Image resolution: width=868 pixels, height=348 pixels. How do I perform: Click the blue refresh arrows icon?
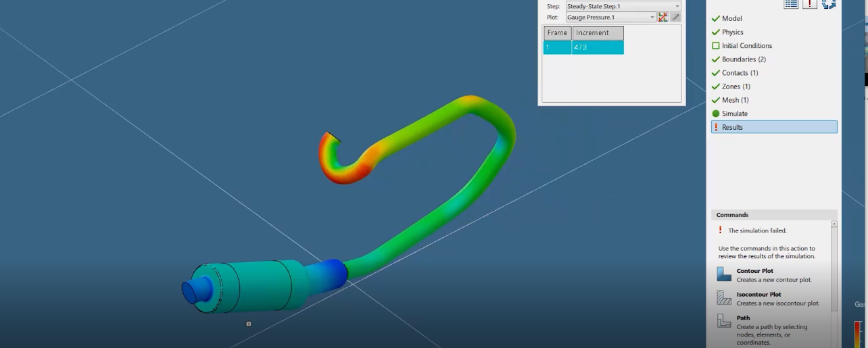click(x=829, y=4)
